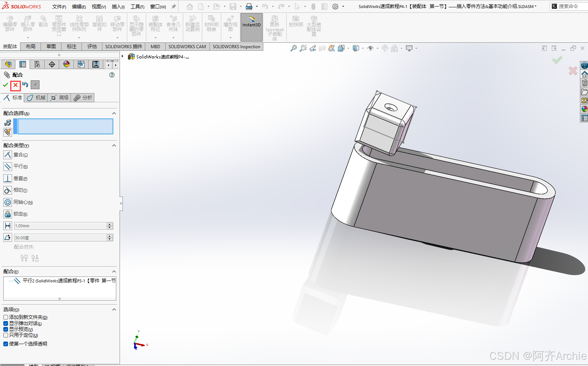Undo the last mate action
This screenshot has height=366, width=588.
pyautogui.click(x=25, y=85)
